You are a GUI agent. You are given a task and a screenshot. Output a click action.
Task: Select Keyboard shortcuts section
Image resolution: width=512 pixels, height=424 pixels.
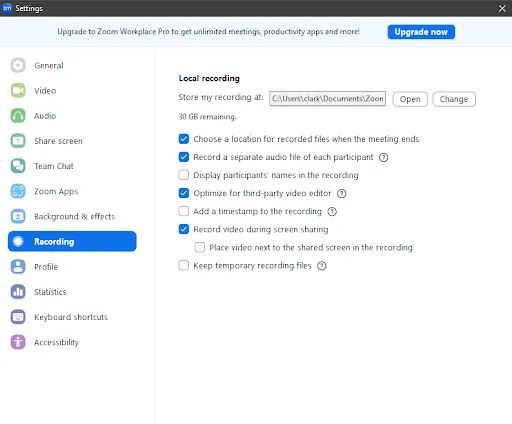[72, 317]
